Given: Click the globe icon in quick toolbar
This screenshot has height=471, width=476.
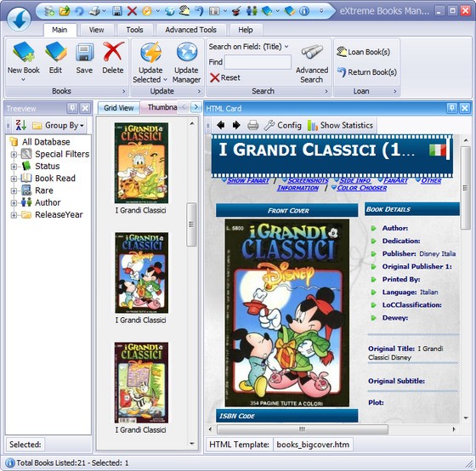Looking at the screenshot, I should [x=170, y=11].
